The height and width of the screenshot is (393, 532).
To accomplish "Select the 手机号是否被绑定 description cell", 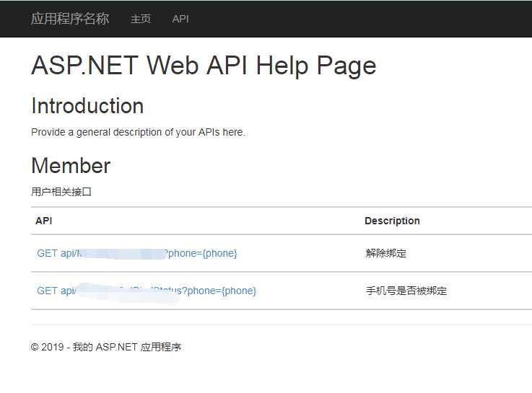I will click(406, 291).
